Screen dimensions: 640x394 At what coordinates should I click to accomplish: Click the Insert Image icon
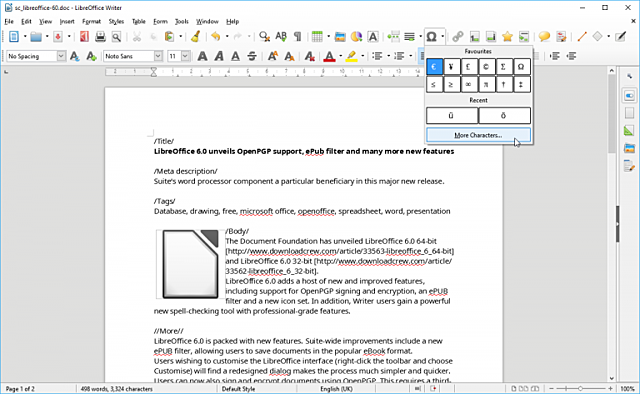[340, 37]
